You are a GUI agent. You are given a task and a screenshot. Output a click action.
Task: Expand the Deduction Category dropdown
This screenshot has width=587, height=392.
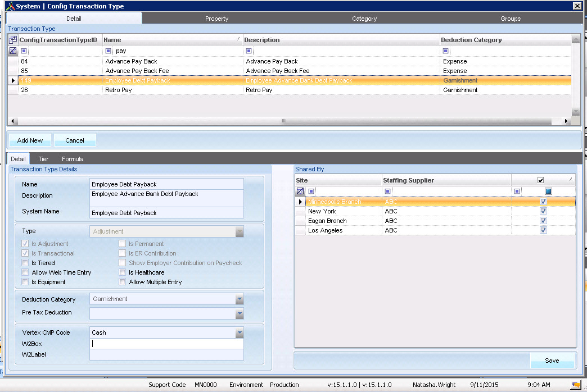click(x=240, y=299)
